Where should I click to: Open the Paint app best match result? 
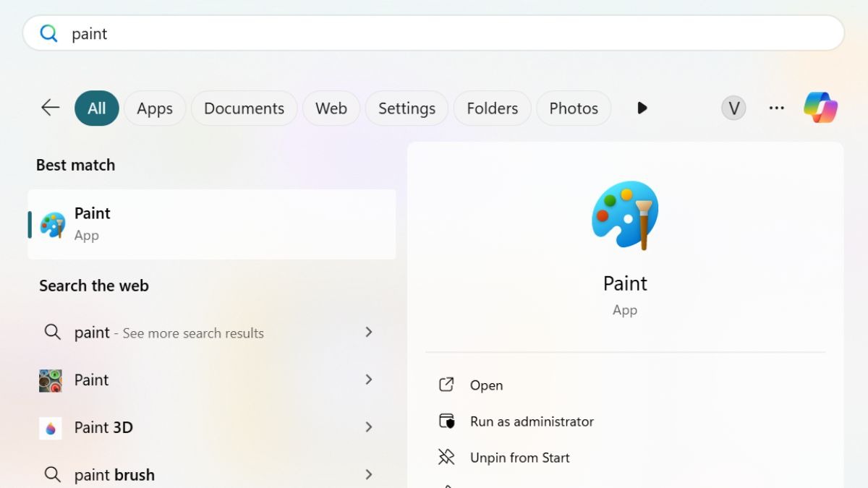tap(212, 224)
